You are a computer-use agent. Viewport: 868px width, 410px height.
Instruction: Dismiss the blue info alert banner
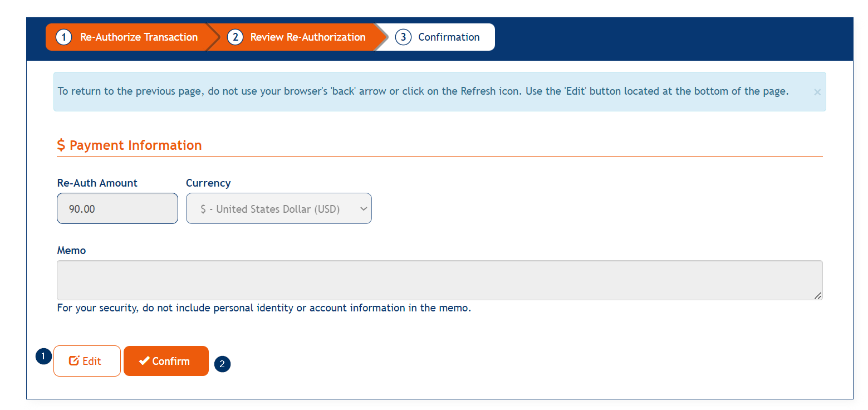(x=817, y=92)
